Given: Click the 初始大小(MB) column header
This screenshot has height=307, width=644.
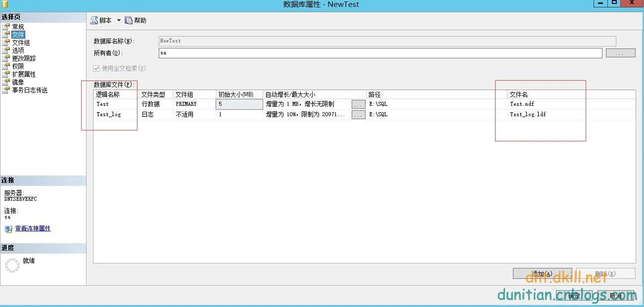Looking at the screenshot, I should [239, 94].
